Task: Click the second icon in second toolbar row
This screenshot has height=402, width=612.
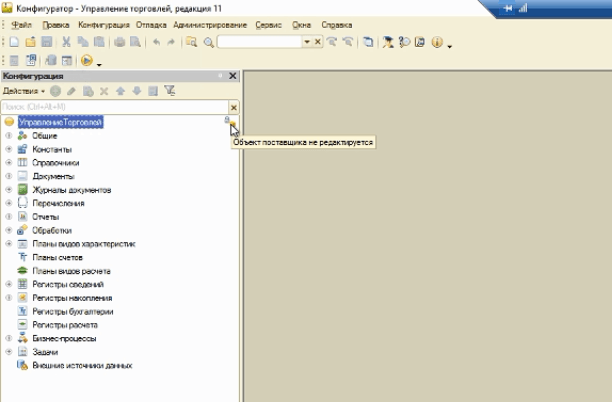Action: [30, 60]
